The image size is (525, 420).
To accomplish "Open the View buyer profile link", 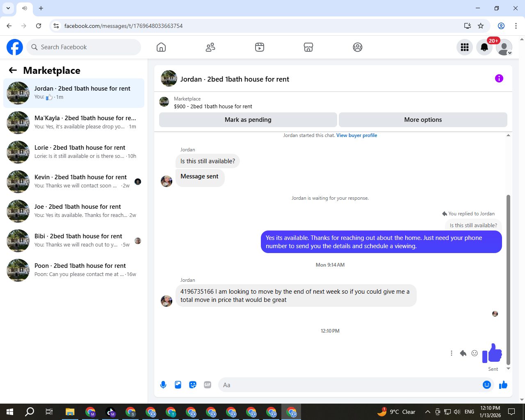I will point(356,135).
